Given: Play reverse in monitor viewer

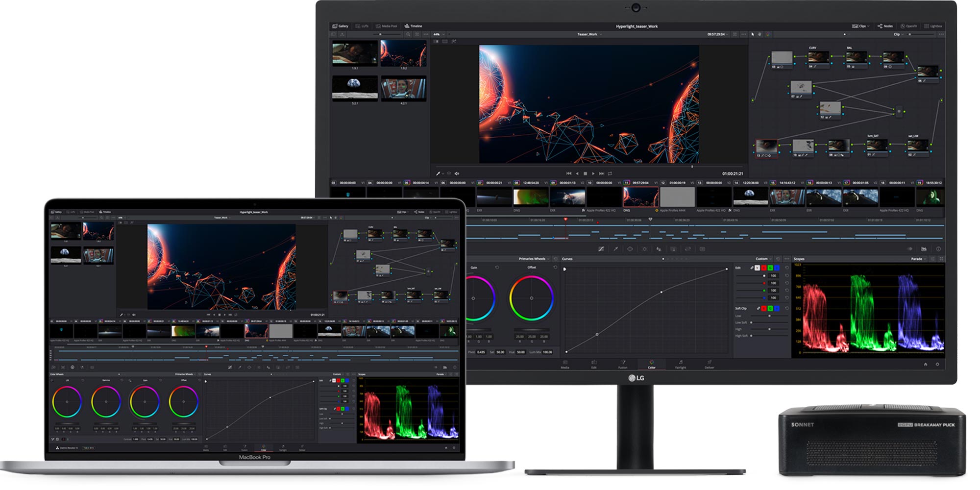Looking at the screenshot, I should pos(577,173).
